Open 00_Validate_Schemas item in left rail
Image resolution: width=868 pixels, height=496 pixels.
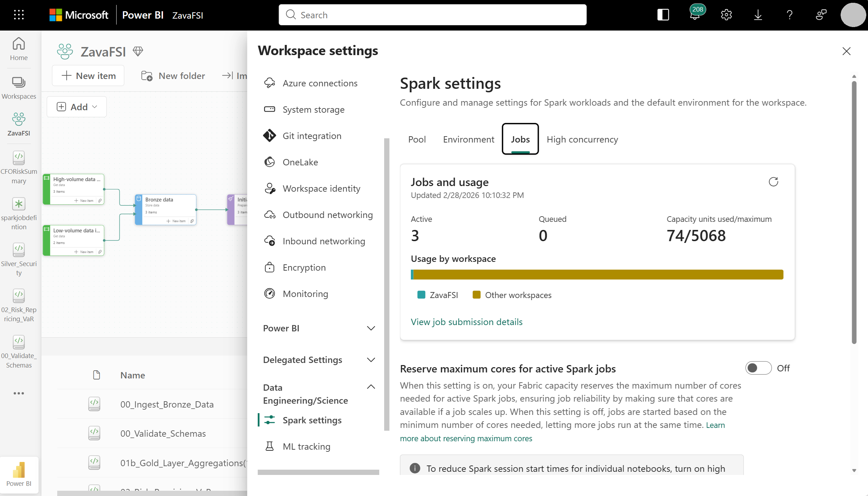[19, 352]
